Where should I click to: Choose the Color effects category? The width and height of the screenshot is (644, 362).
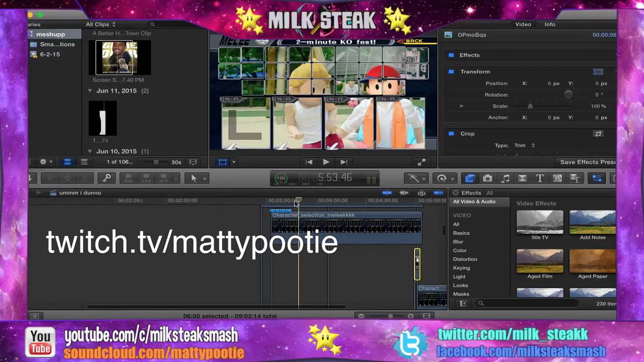tap(460, 250)
